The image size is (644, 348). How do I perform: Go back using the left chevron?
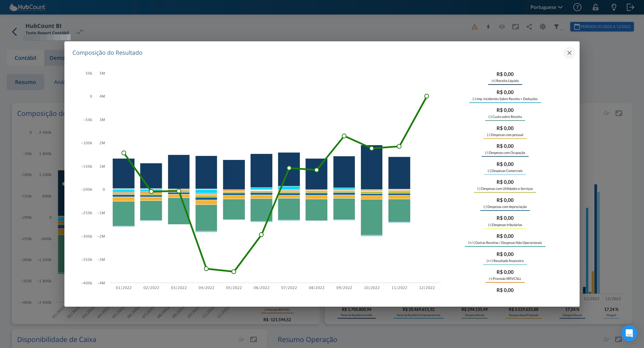click(15, 32)
